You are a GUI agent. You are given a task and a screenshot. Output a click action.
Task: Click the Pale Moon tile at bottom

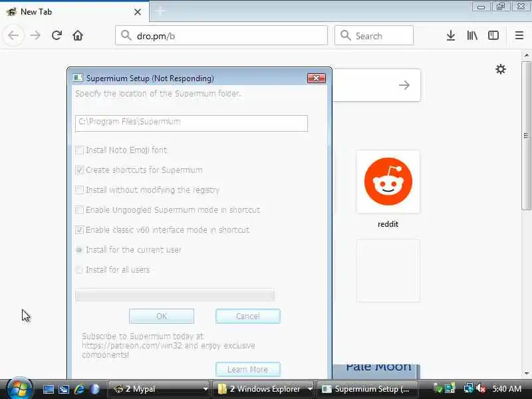click(376, 372)
